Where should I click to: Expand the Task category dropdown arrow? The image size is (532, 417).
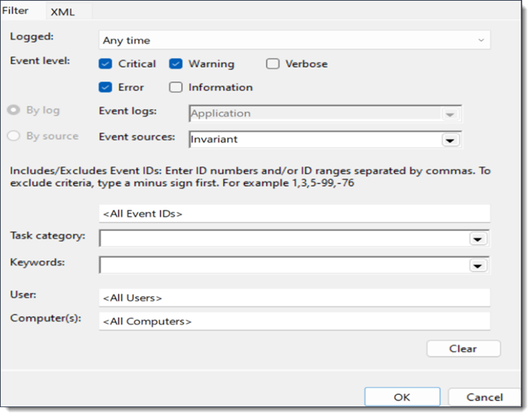pyautogui.click(x=477, y=239)
